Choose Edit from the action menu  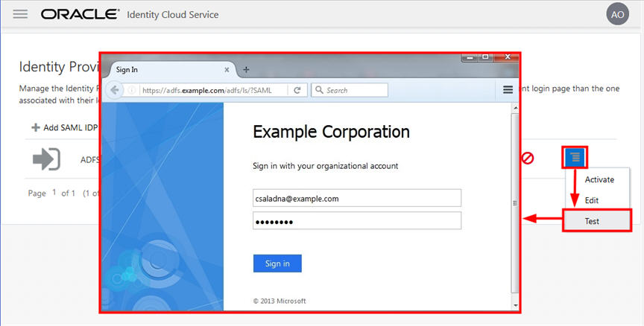pyautogui.click(x=592, y=200)
